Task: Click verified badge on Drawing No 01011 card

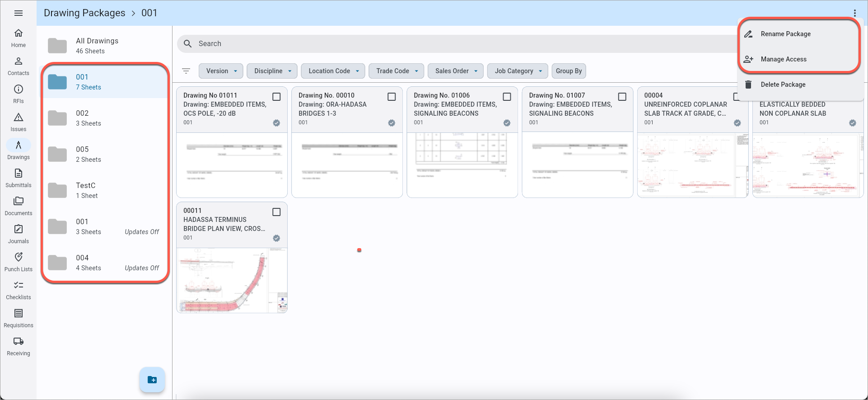Action: pos(276,123)
